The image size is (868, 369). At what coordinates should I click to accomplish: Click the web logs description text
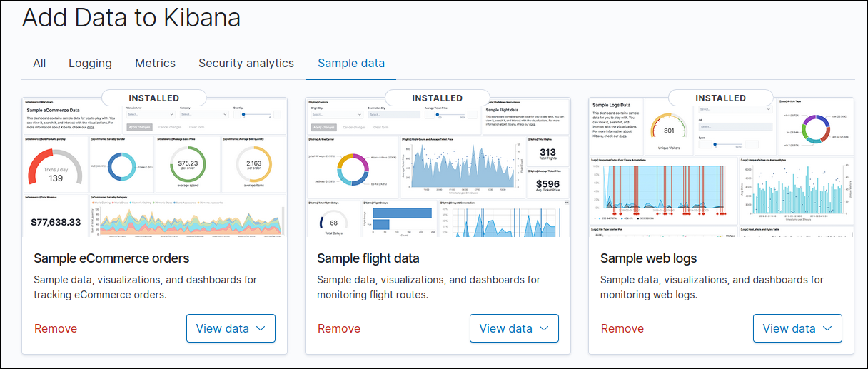712,287
